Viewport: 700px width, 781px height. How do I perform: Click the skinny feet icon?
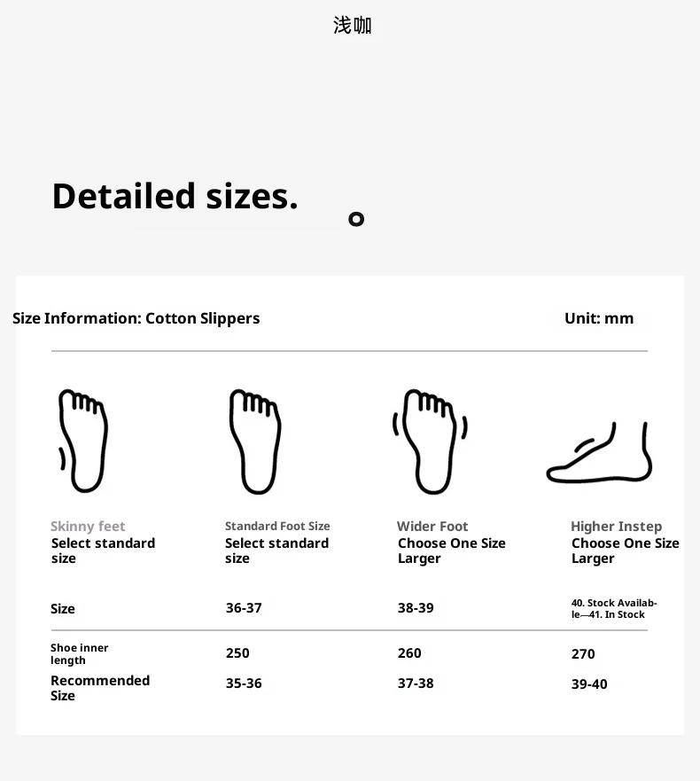coord(82,441)
